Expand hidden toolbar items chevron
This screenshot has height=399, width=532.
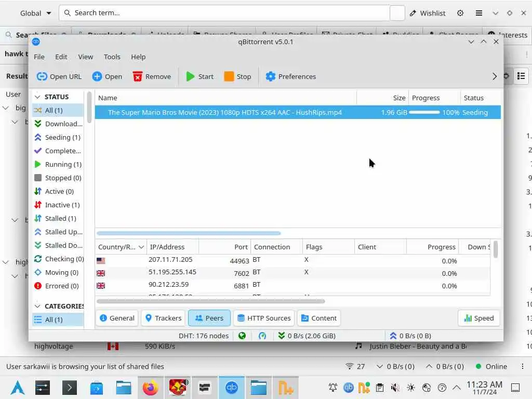tap(495, 77)
